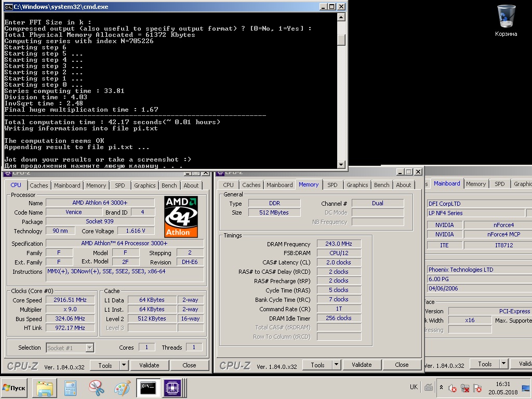Select the SPD tab in the right CPU-Z window
532x399 pixels.
pos(499,184)
